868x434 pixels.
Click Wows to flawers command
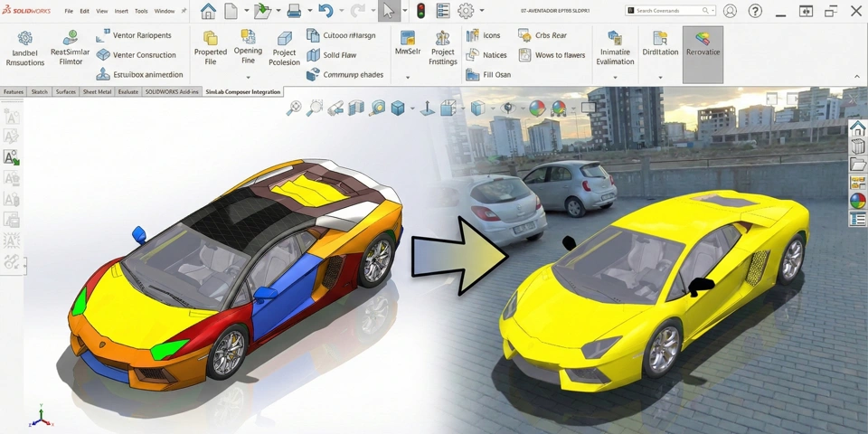point(552,55)
